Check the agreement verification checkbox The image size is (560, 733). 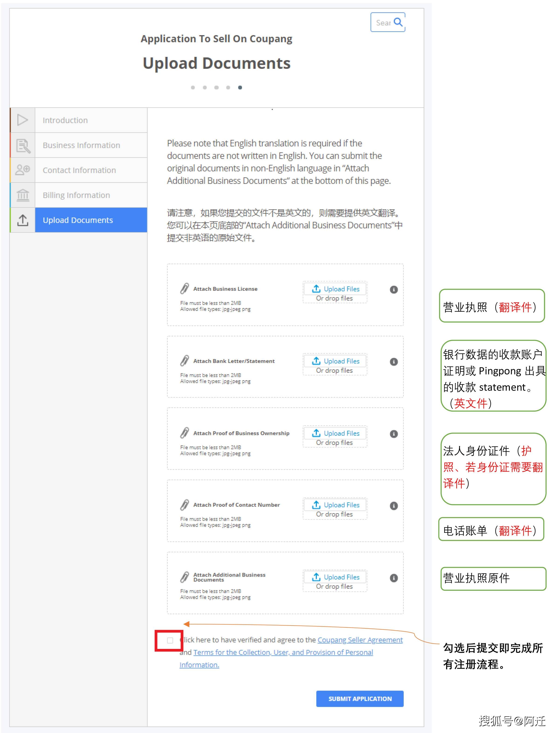point(170,640)
